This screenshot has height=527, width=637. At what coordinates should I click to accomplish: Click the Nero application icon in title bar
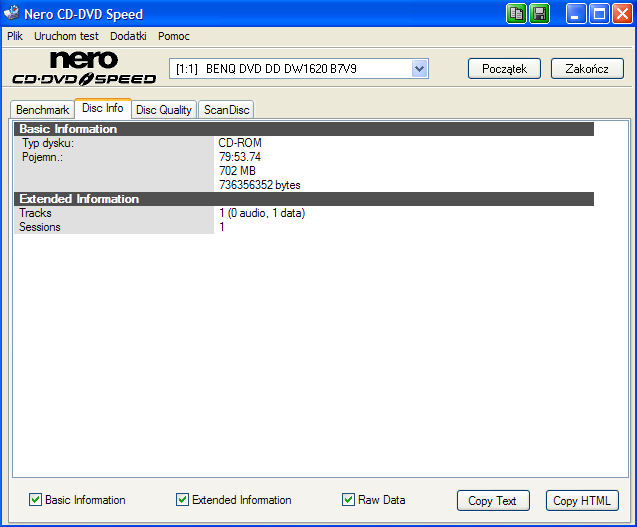(x=11, y=13)
